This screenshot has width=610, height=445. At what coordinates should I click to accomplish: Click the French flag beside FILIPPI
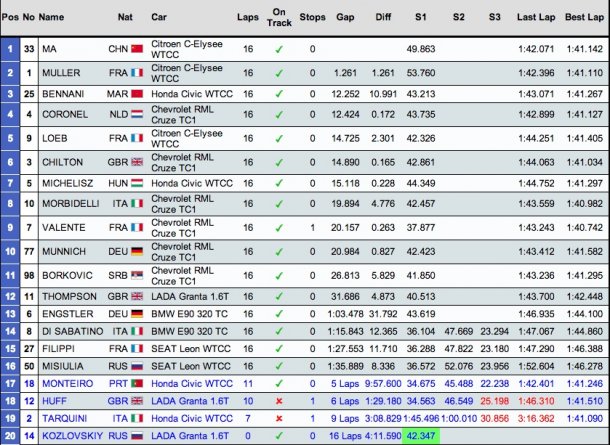click(137, 349)
